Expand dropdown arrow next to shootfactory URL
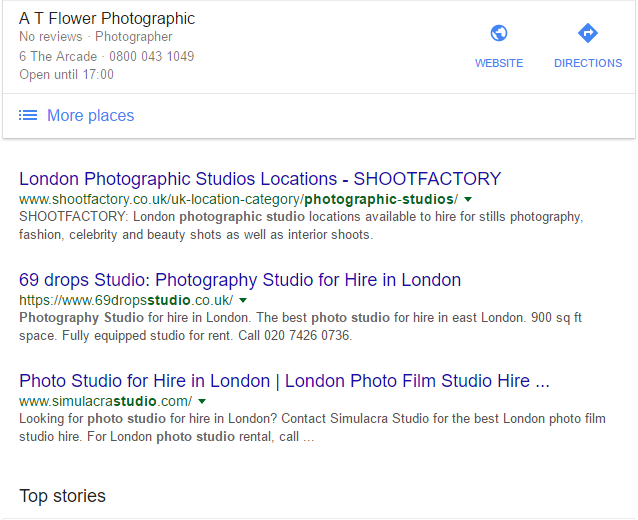Viewport: 638px width, 520px height. (x=468, y=199)
